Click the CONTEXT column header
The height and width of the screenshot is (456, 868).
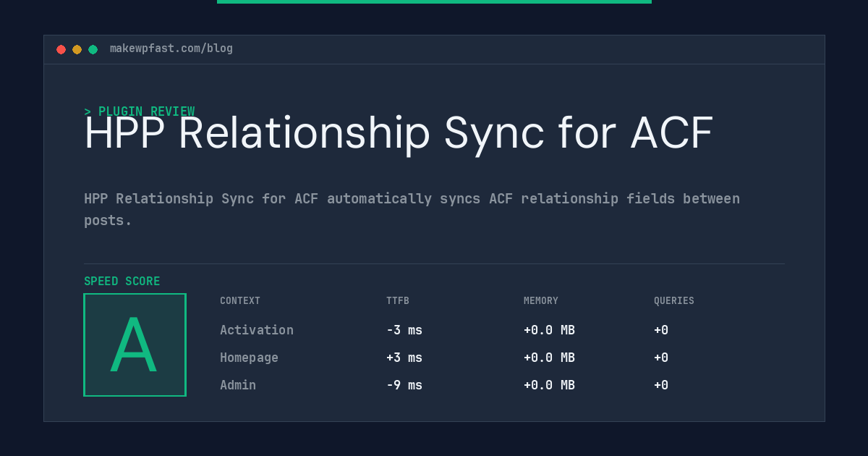(x=240, y=301)
